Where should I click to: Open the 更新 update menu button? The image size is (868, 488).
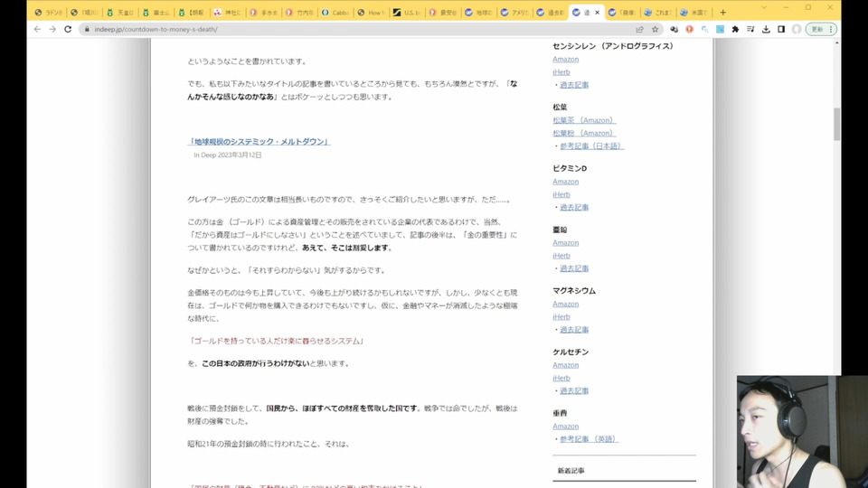click(x=820, y=29)
